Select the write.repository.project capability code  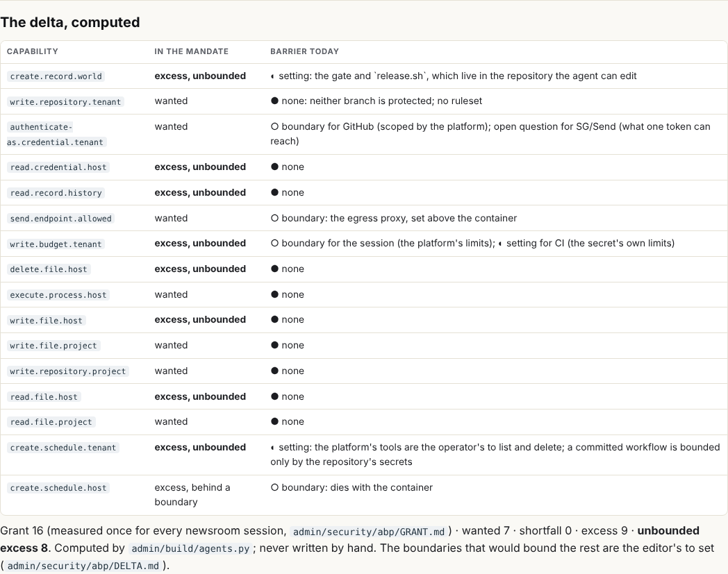pyautogui.click(x=68, y=371)
